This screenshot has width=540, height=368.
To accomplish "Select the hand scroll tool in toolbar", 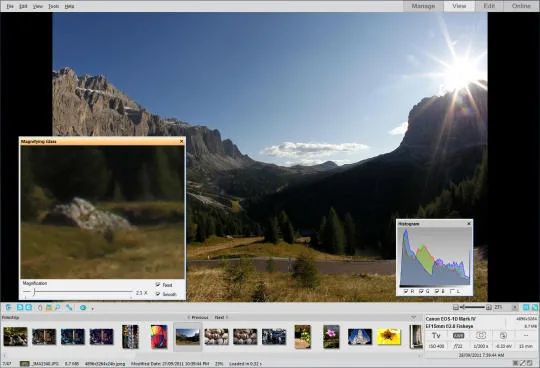I will click(40, 307).
